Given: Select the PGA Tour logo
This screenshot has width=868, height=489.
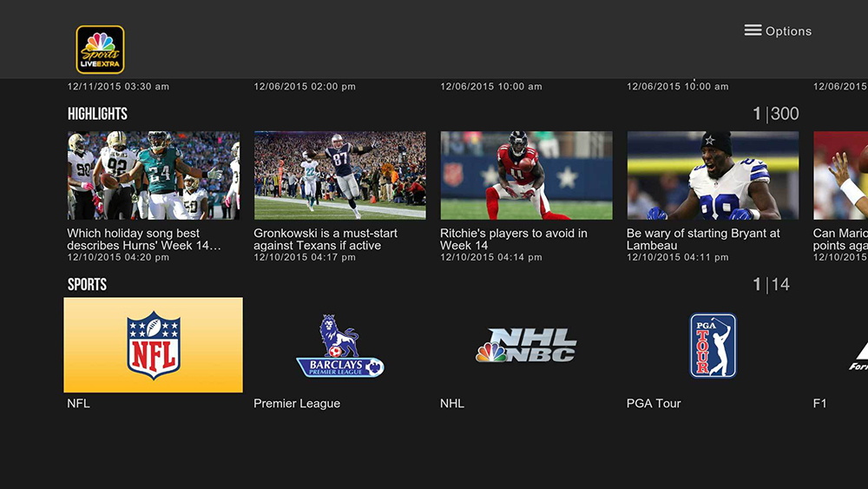Looking at the screenshot, I should click(713, 345).
